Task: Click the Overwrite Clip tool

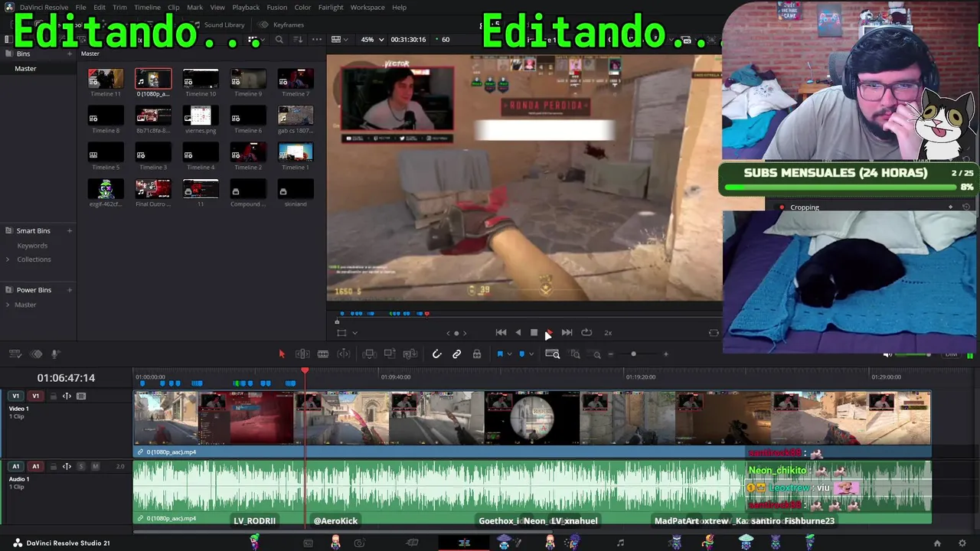Action: [390, 354]
